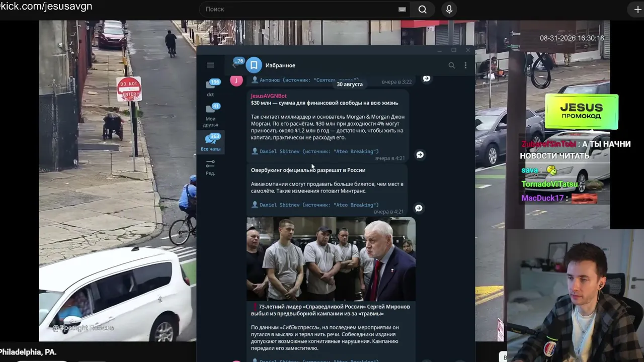This screenshot has height=362, width=644.
Task: Switch to the dct chat folder
Action: click(x=210, y=87)
